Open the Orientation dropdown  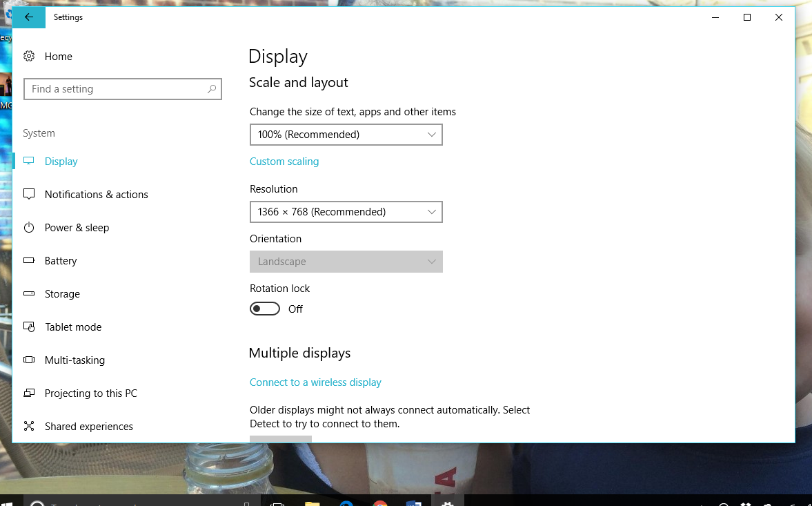click(x=346, y=262)
